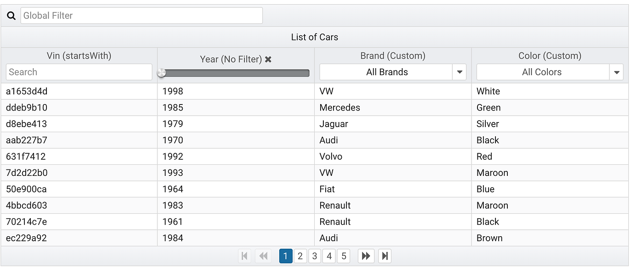Click the Mercedes row from 1985

point(339,108)
